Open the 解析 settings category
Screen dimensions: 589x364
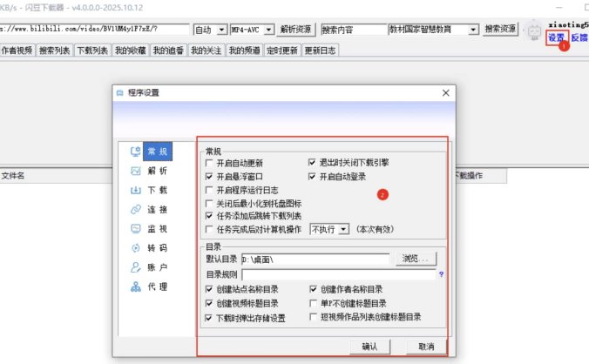coord(158,172)
